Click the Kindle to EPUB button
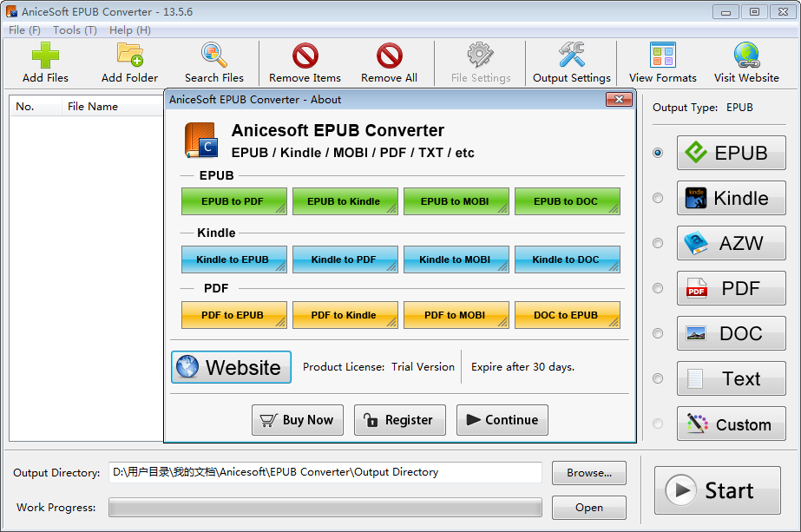The height and width of the screenshot is (532, 801). tap(234, 259)
